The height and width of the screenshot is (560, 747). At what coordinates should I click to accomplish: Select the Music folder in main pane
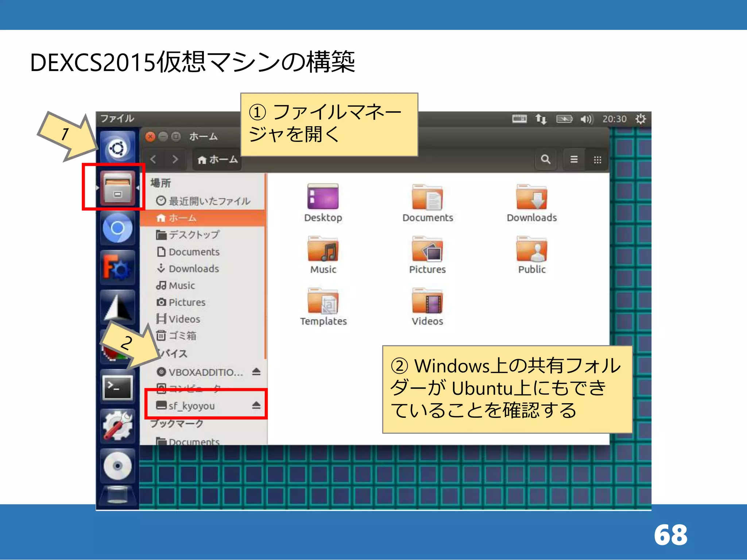tap(323, 255)
